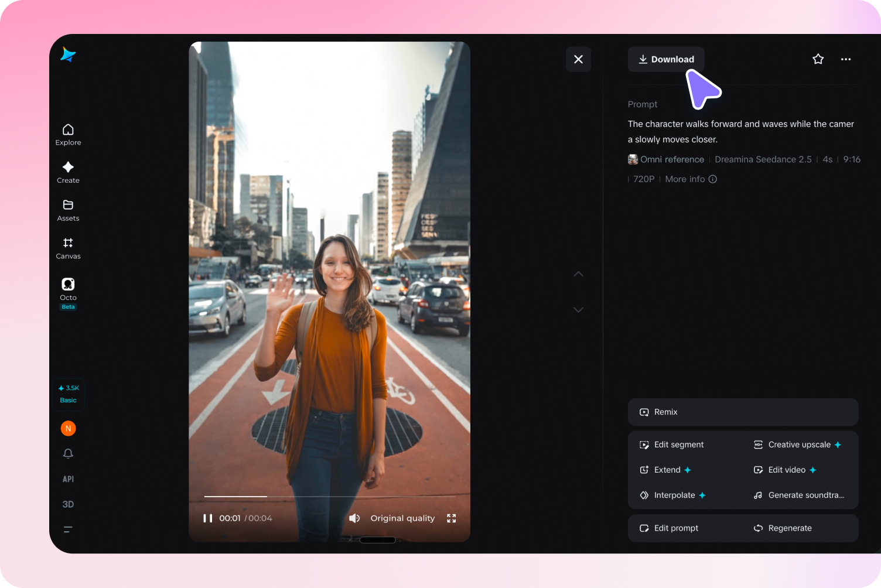Click the 4s duration label
Image resolution: width=881 pixels, height=588 pixels.
[828, 159]
